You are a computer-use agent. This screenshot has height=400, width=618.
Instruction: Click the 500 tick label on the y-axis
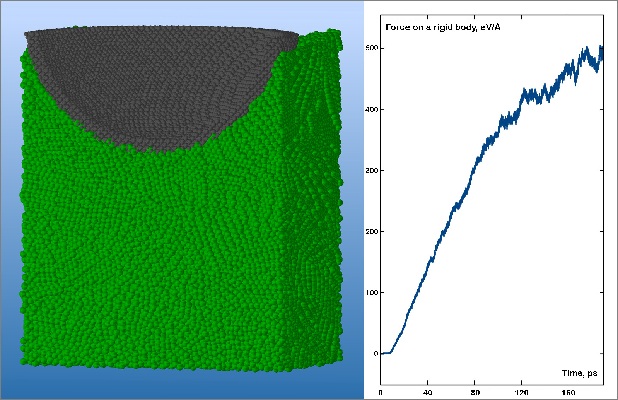pos(371,48)
